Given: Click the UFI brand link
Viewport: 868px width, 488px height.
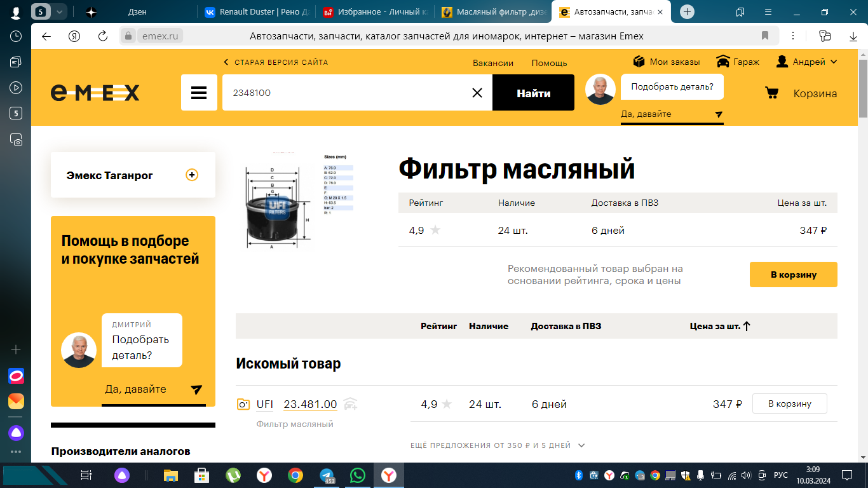Looking at the screenshot, I should (x=265, y=404).
